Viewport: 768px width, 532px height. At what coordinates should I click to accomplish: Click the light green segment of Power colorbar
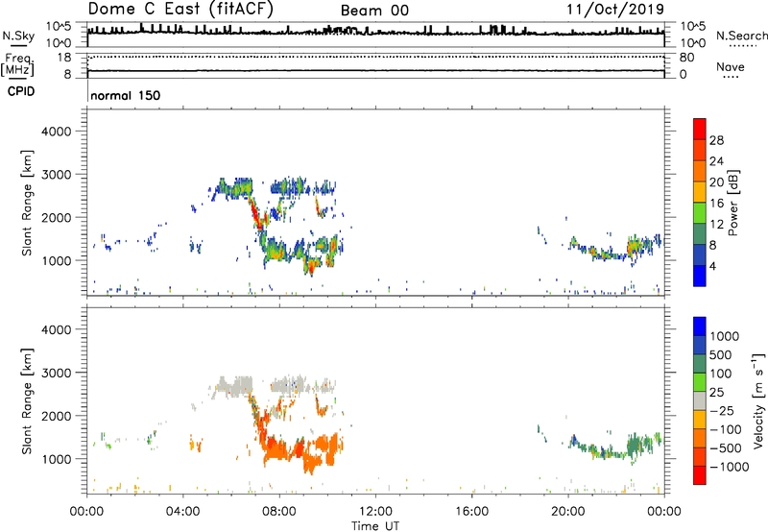[700, 213]
